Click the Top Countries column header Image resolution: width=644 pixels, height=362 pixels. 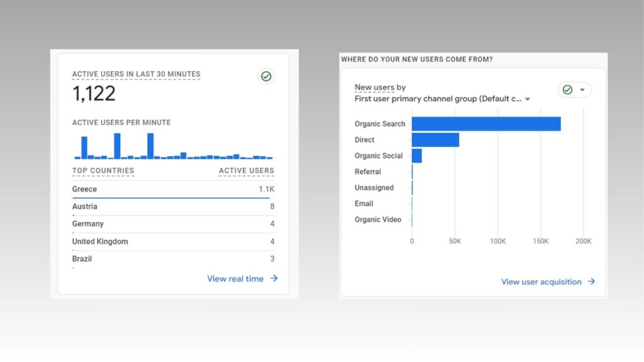(x=103, y=170)
